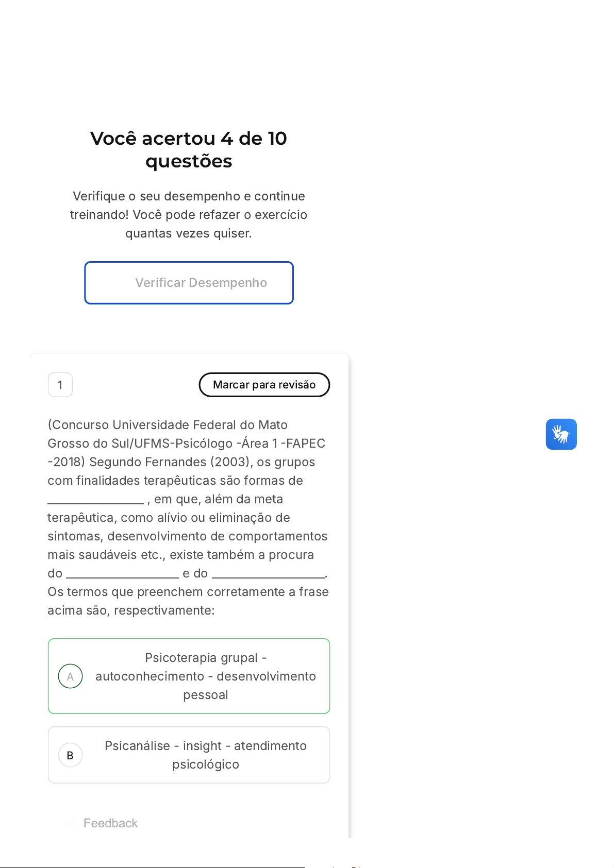Choose the answer text 'Psicoterapia grupal - autoconhecimento'
The image size is (614, 868).
(205, 676)
